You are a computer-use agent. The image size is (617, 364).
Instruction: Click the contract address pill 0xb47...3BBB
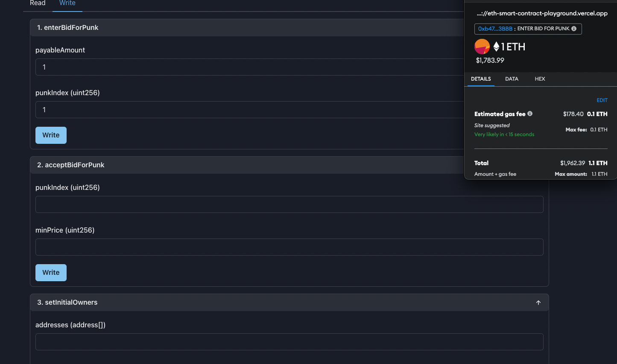click(495, 29)
